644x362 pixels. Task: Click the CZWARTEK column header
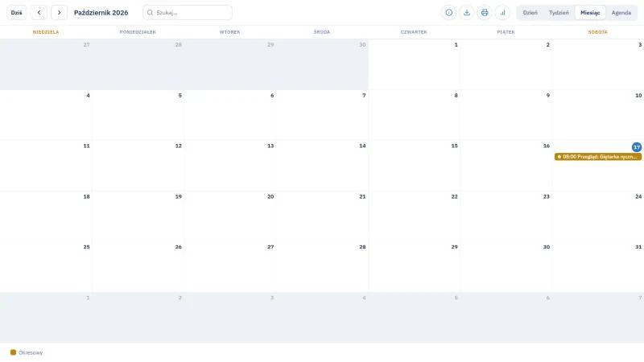(x=414, y=32)
